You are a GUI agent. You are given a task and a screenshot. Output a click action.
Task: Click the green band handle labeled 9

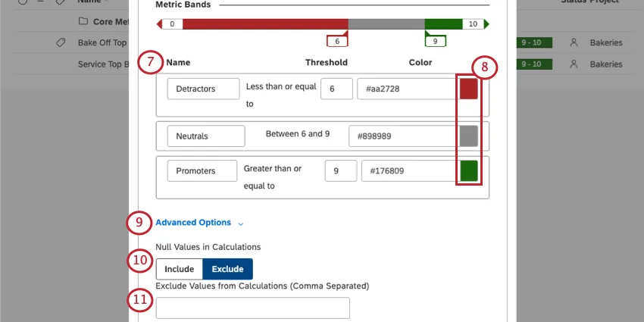point(435,41)
